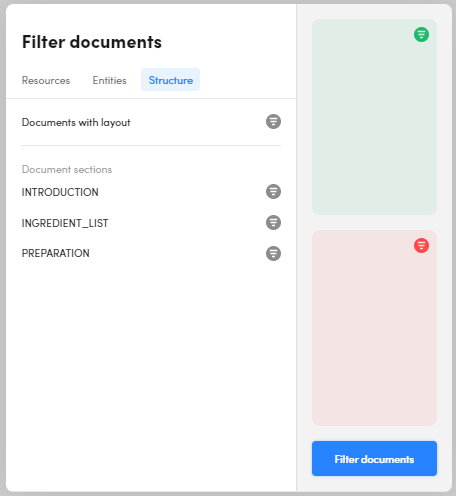Select the INGREDIENT_LIST section label

[65, 223]
